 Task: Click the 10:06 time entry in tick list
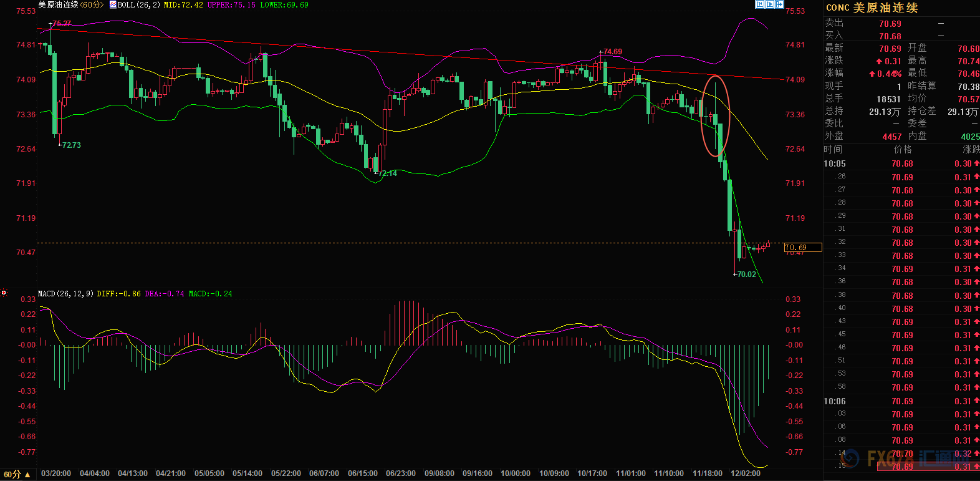click(835, 401)
